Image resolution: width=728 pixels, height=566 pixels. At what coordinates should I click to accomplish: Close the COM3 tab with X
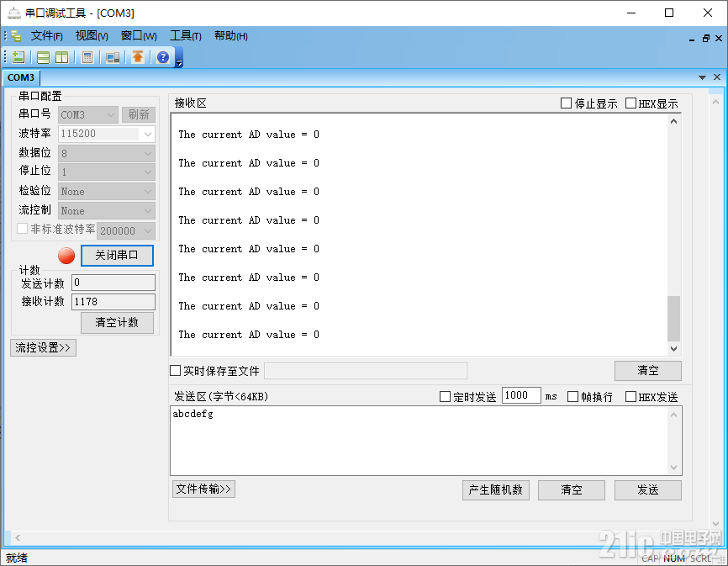(x=717, y=77)
